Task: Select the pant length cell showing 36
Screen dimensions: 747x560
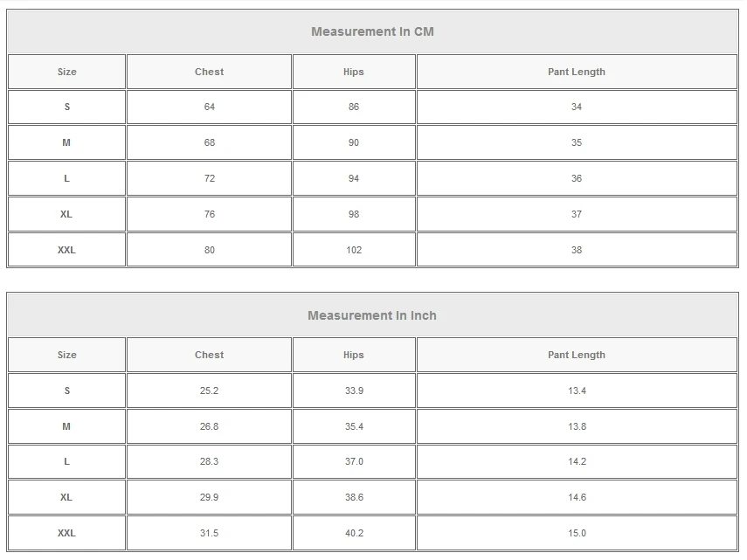Action: (x=577, y=178)
